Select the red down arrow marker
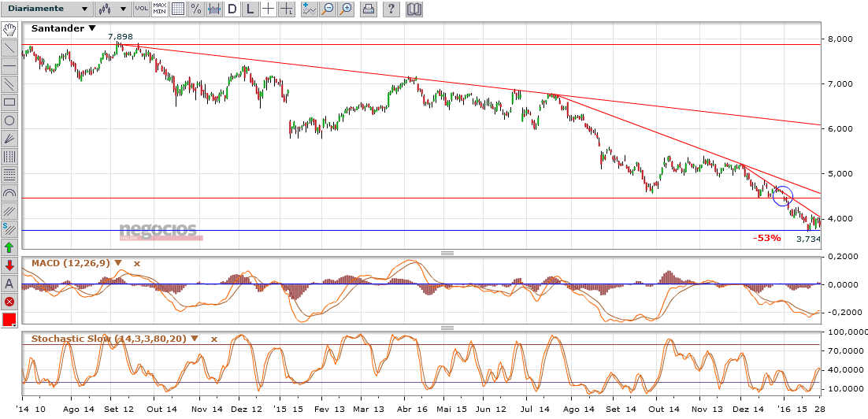 [x=9, y=265]
